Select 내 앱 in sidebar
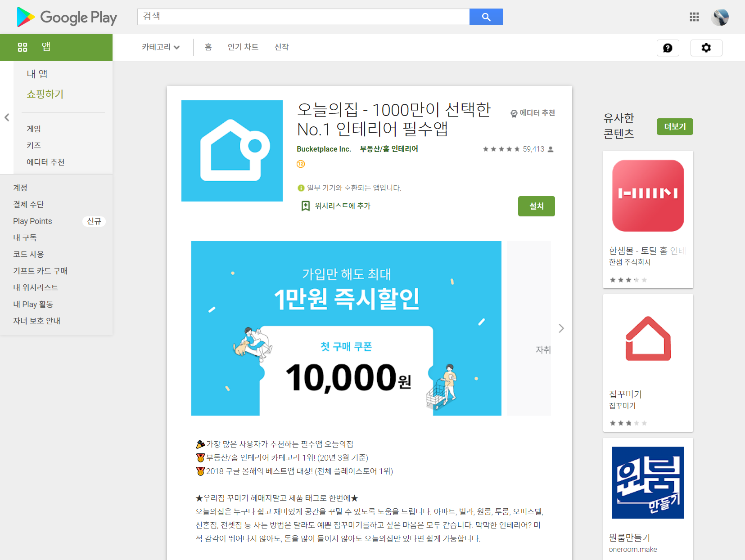This screenshot has height=560, width=745. coord(37,74)
